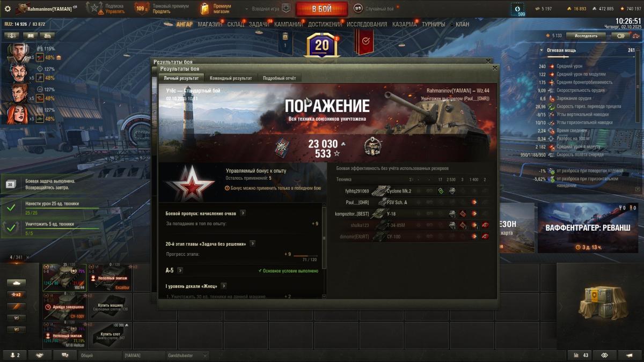
Task: Click the red Battle button
Action: coord(321,9)
